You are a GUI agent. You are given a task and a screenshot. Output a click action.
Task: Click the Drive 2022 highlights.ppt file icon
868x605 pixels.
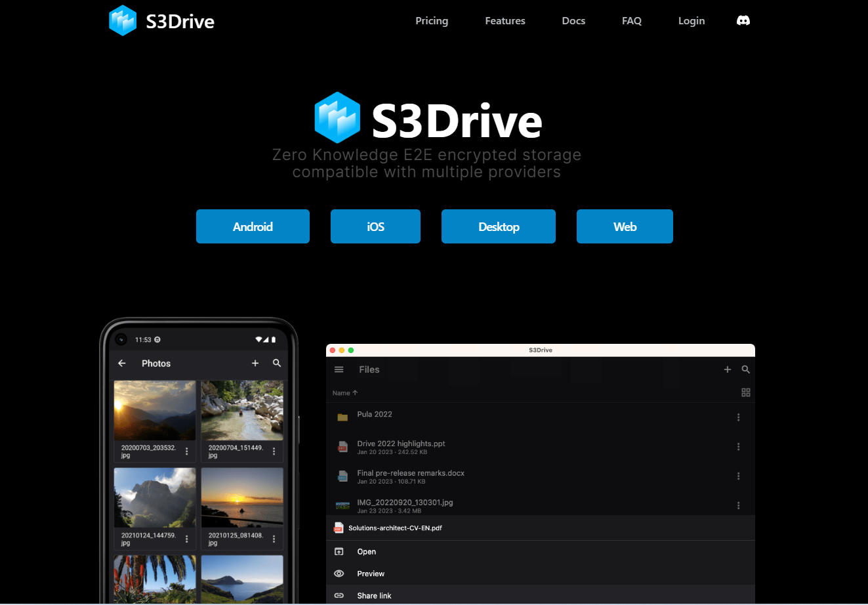coord(342,447)
